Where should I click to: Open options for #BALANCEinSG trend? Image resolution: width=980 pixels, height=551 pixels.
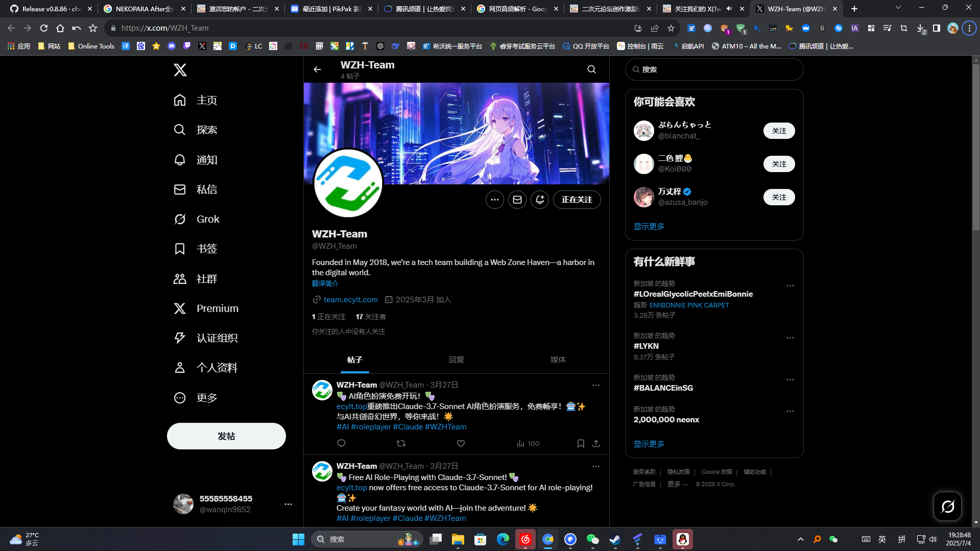pyautogui.click(x=790, y=379)
